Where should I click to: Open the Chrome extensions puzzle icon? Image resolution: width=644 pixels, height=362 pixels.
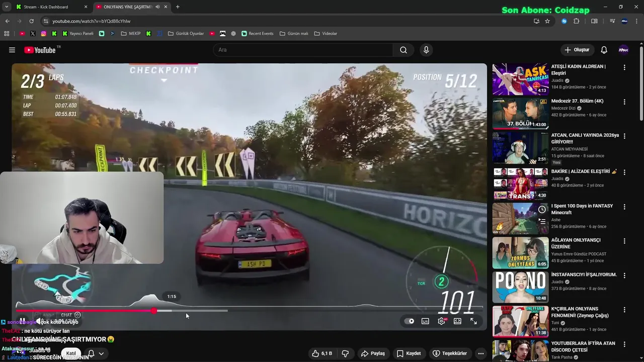point(577,21)
